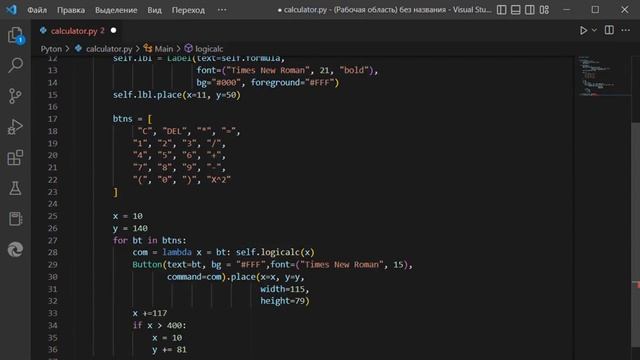Expand the run options dropdown arrow
640x360 pixels.
pos(594,30)
